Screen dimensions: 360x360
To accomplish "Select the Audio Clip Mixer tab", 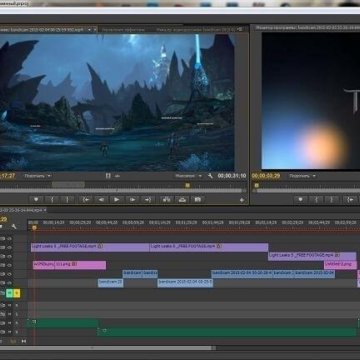I will (196, 29).
